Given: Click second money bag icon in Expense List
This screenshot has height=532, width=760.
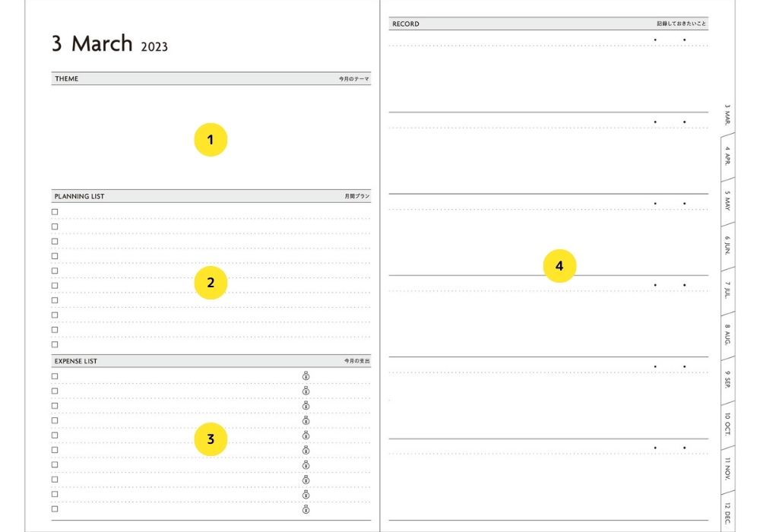Looking at the screenshot, I should click(306, 391).
